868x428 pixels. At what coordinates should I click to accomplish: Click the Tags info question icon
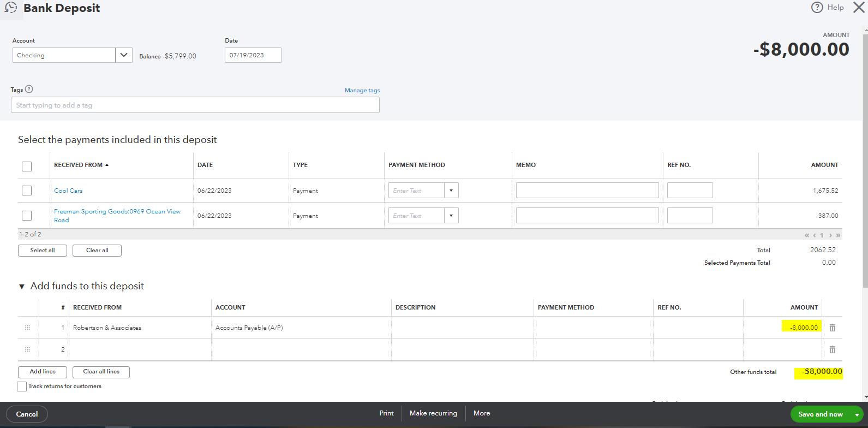tap(29, 90)
